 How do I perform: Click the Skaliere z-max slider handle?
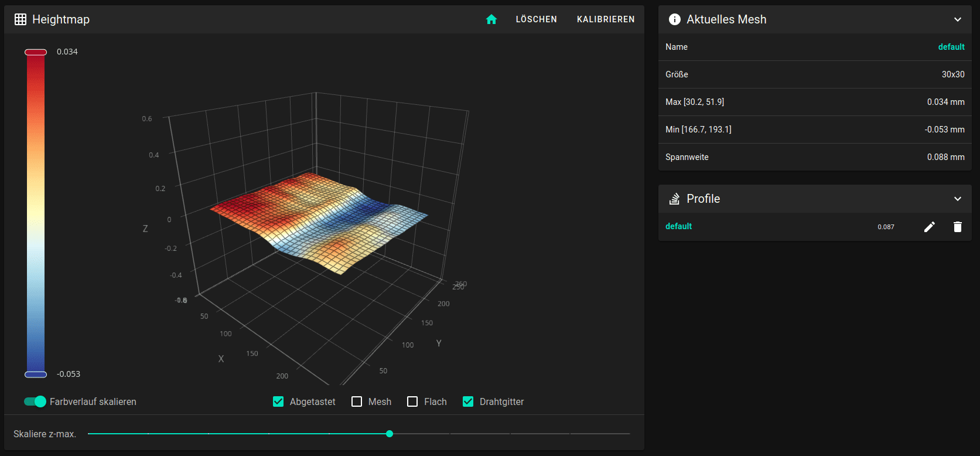click(x=390, y=434)
